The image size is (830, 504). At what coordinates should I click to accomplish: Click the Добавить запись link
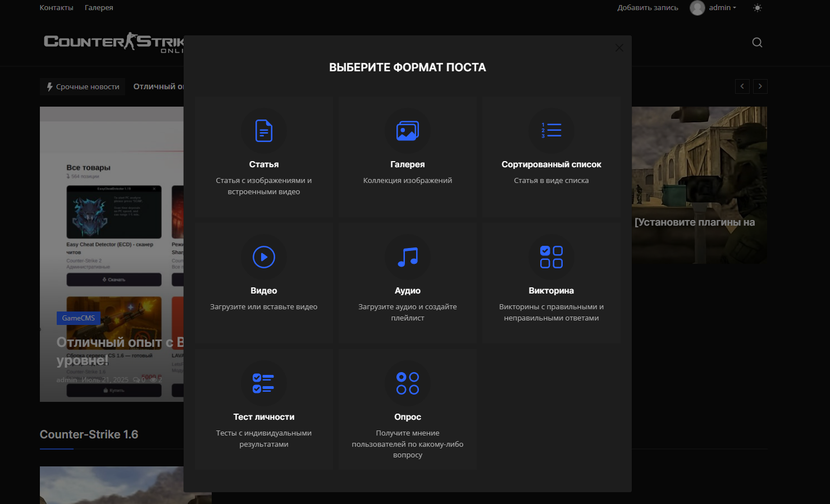pos(647,8)
